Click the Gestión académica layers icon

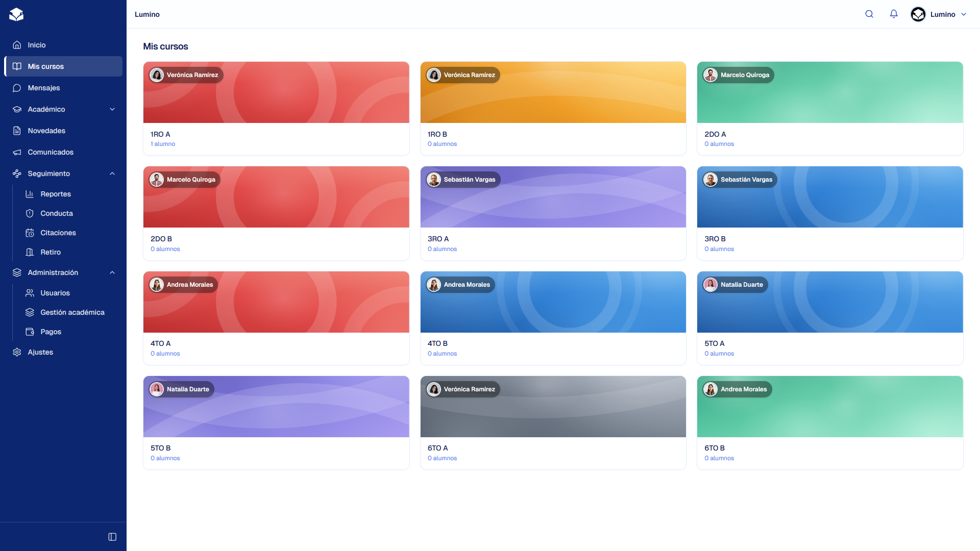[30, 312]
